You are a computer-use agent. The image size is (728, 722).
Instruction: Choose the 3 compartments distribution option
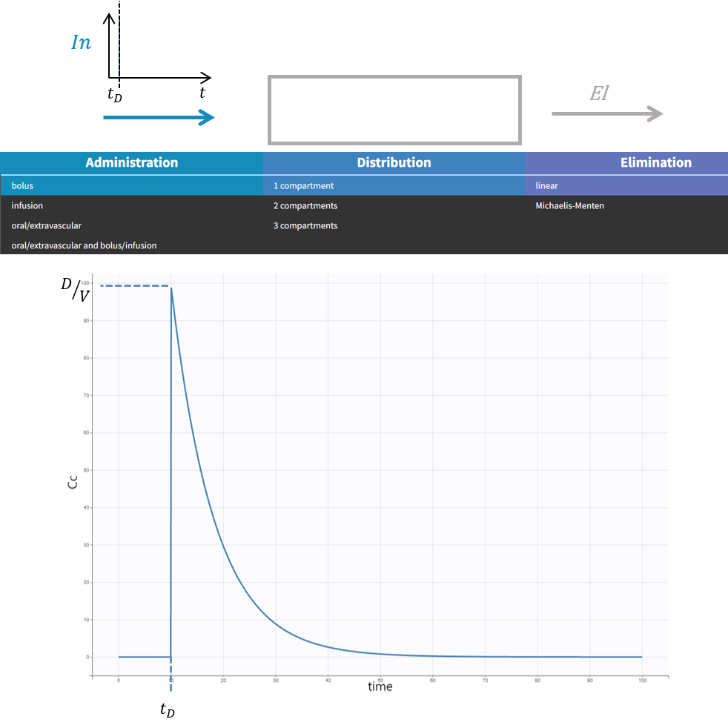click(x=305, y=225)
